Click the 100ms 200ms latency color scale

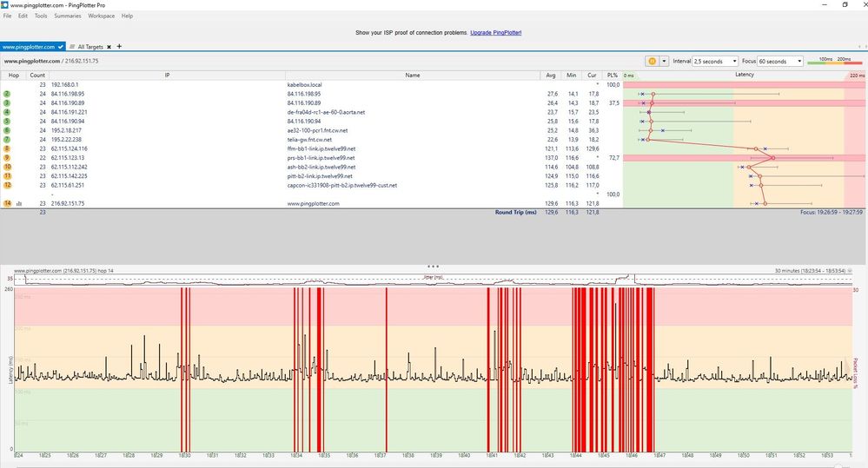coord(836,62)
